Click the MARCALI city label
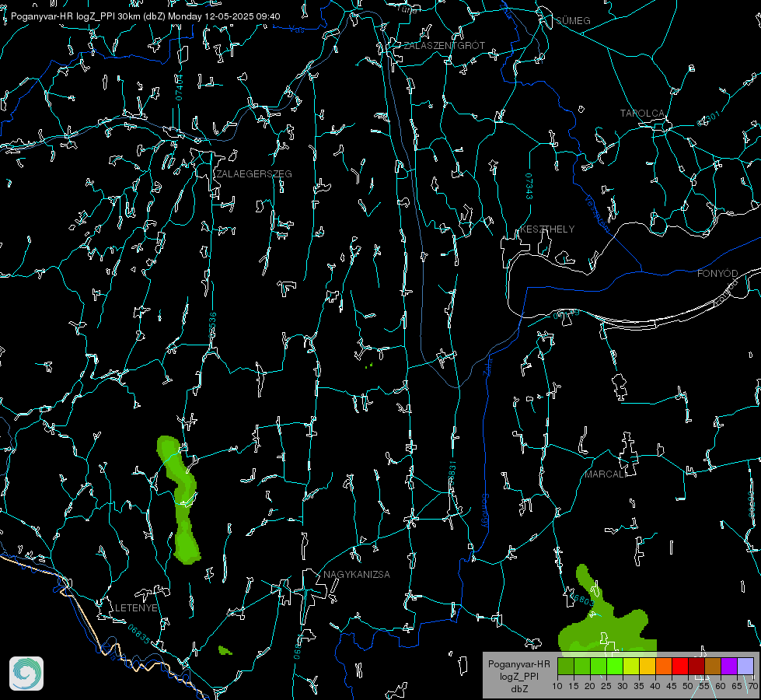The image size is (761, 700). (x=605, y=474)
